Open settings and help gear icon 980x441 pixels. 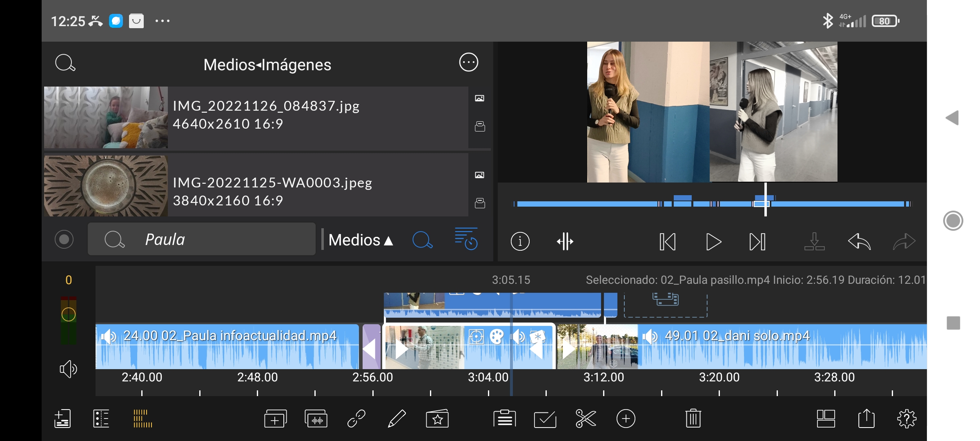point(906,419)
